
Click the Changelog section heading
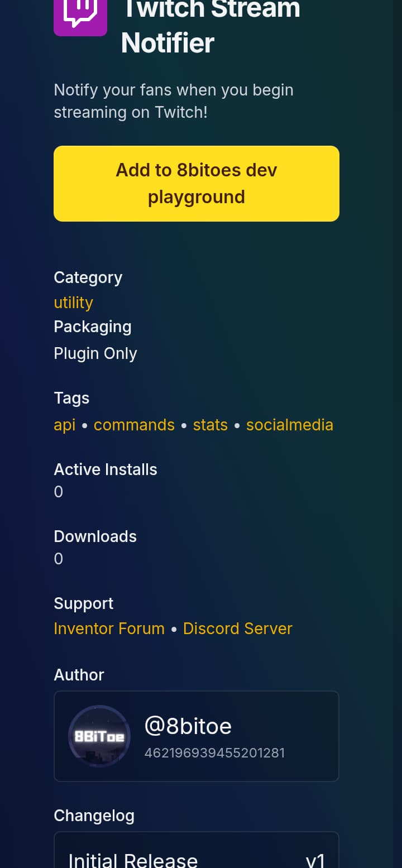point(94,816)
